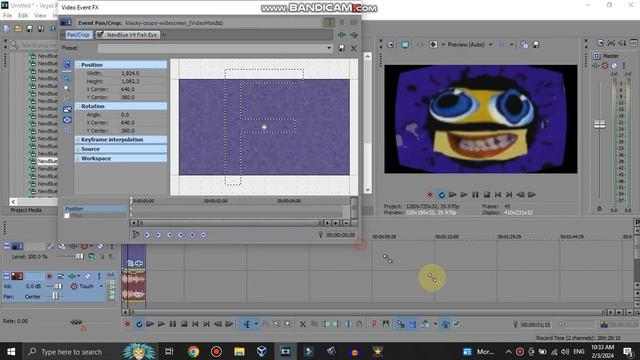
Task: Click Record button in main transport bar
Action: [127, 324]
